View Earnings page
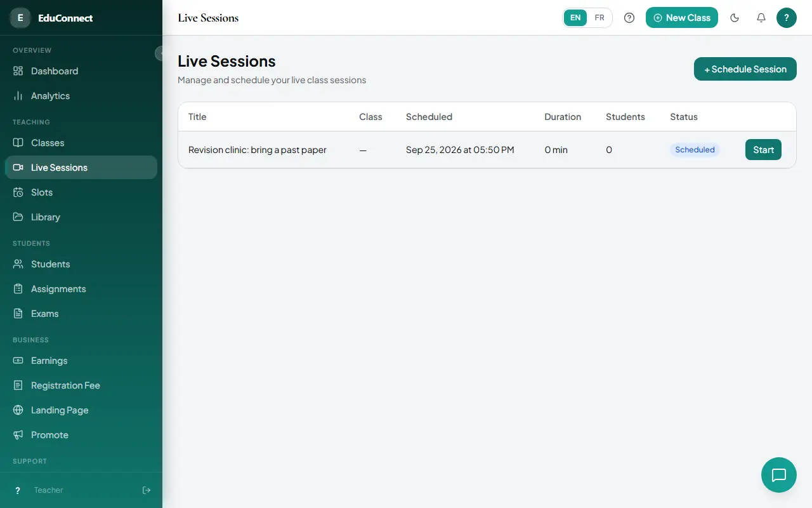Viewport: 812px width, 508px height. point(81,361)
